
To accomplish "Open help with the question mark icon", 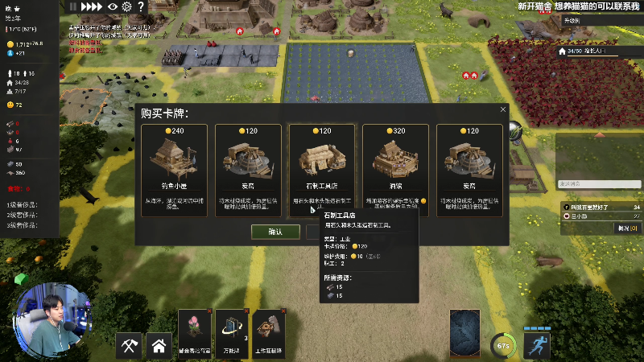I will [141, 6].
